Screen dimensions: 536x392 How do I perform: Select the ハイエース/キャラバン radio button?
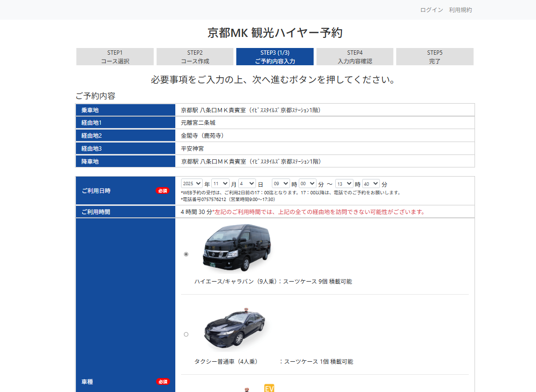[186, 254]
